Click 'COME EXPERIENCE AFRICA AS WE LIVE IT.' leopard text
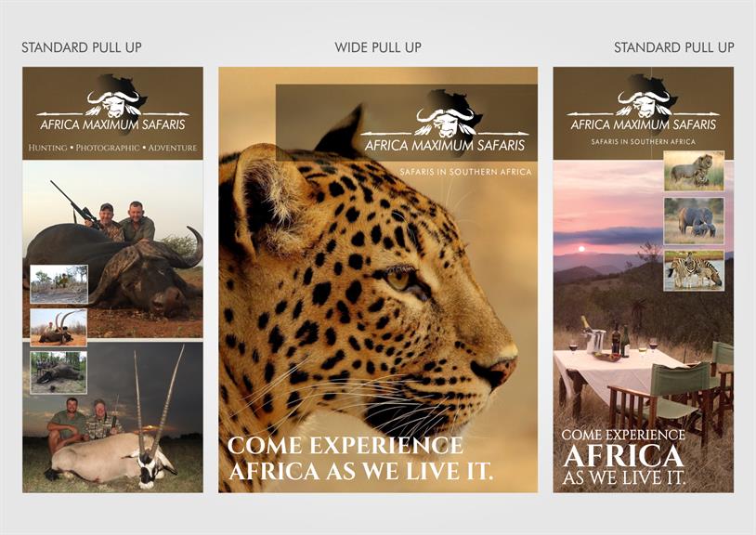 click(360, 458)
